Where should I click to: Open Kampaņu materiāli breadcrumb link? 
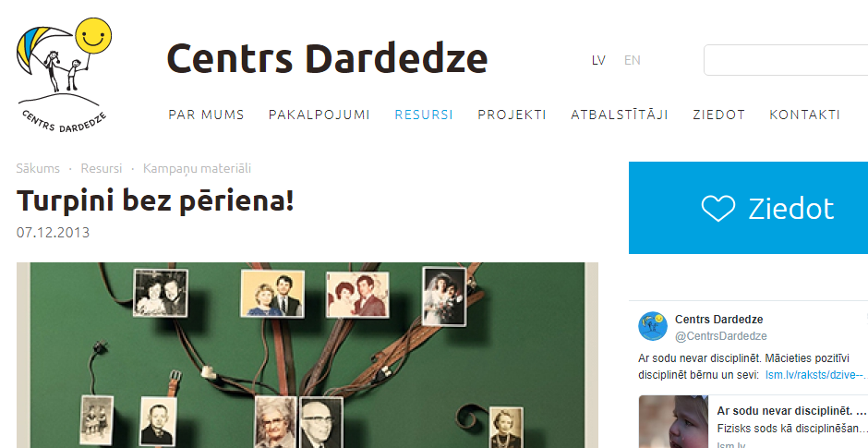[197, 168]
